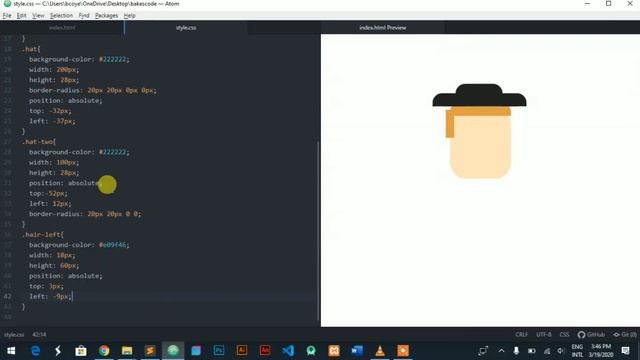The width and height of the screenshot is (640, 360).
Task: Open Visual Studio Code from the taskbar
Action: coord(288,351)
